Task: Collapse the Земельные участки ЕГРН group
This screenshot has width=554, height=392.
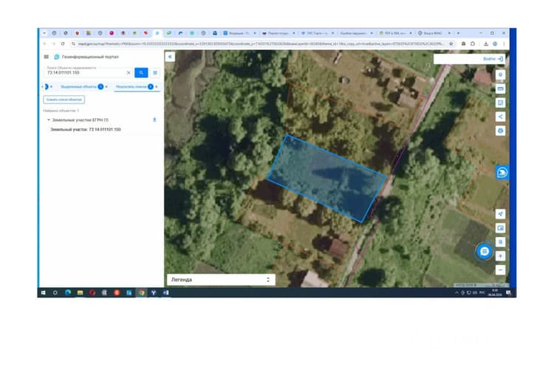Action: 49,120
